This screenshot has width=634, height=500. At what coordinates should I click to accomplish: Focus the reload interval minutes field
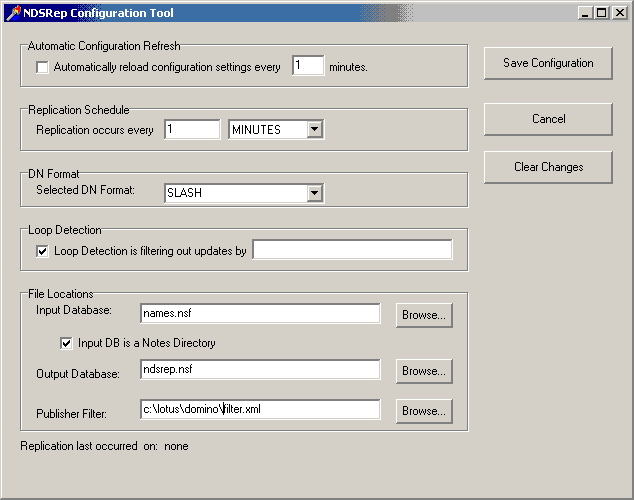click(x=308, y=65)
